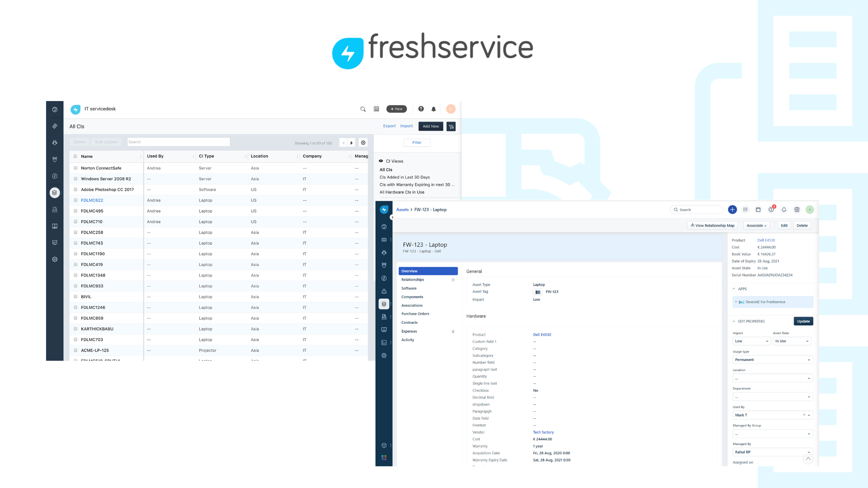The height and width of the screenshot is (488, 868).
Task: Click the Add New button on CI list
Action: click(430, 126)
